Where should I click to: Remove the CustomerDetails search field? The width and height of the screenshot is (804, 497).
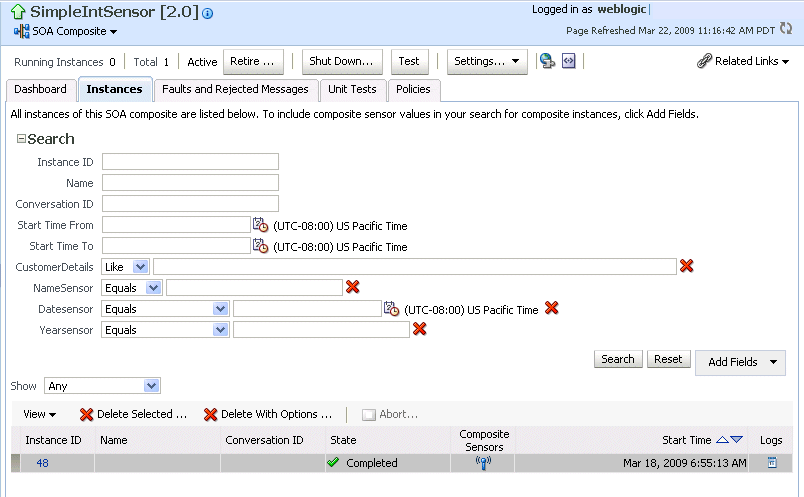click(x=687, y=266)
